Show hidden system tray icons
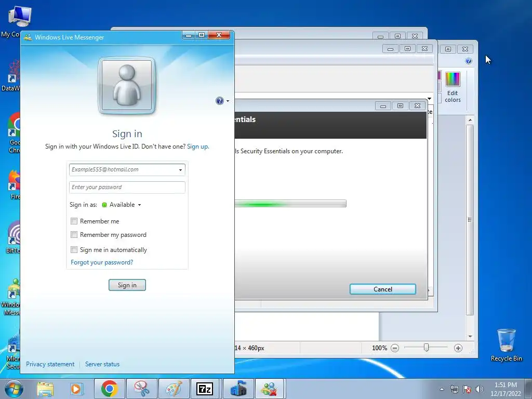This screenshot has width=532, height=399. click(x=442, y=389)
